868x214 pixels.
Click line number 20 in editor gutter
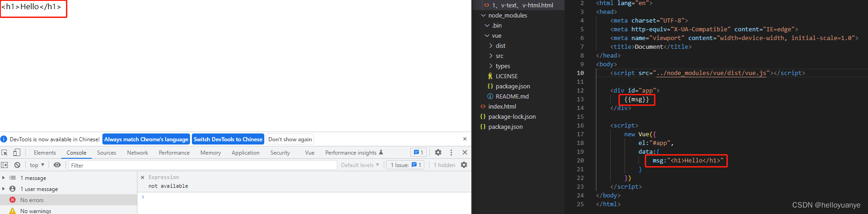coord(580,160)
